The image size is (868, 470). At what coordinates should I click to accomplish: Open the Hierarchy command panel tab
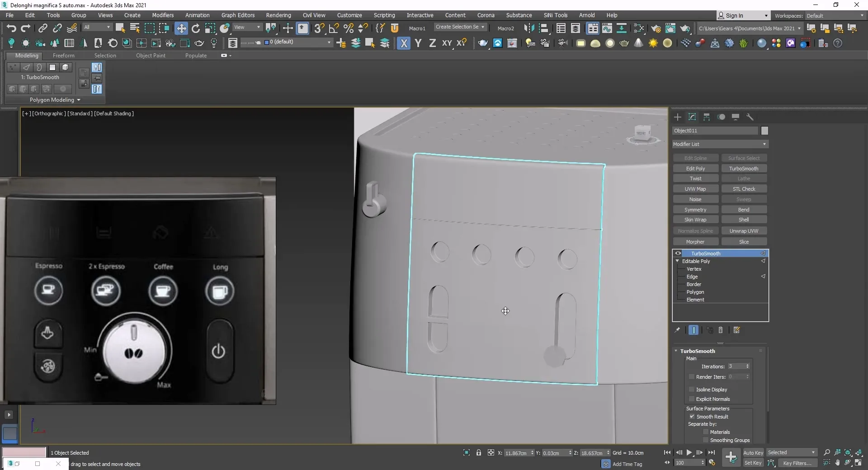[707, 117]
